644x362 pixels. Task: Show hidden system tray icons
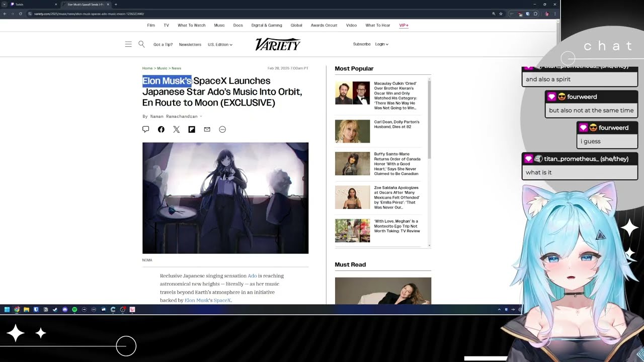[499, 310]
